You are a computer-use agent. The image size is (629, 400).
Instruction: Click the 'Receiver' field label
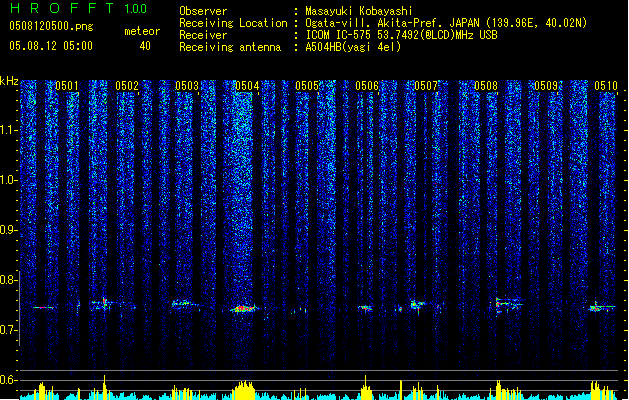coord(203,35)
